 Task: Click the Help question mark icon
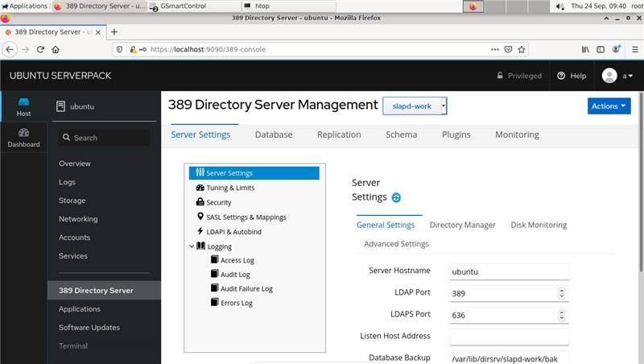(x=561, y=76)
